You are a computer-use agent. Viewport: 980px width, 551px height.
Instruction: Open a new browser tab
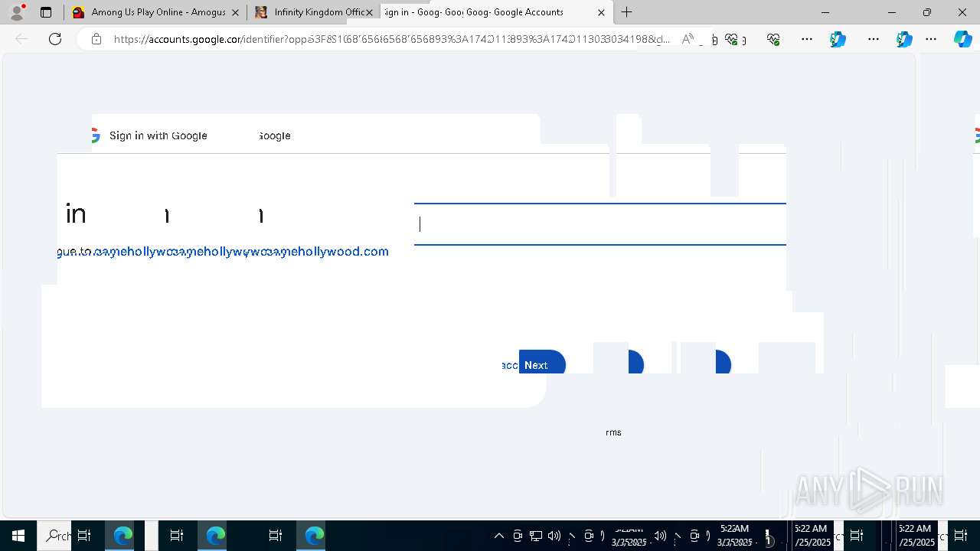(626, 12)
